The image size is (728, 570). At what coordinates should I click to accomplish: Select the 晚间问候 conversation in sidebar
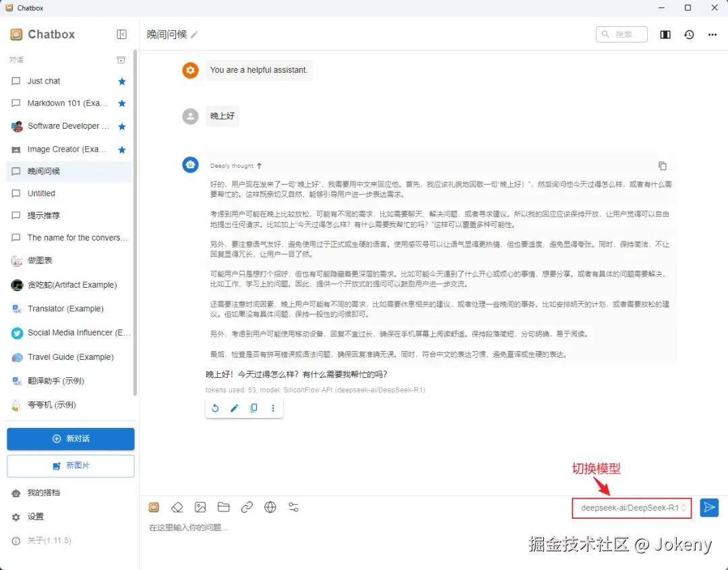pos(69,171)
